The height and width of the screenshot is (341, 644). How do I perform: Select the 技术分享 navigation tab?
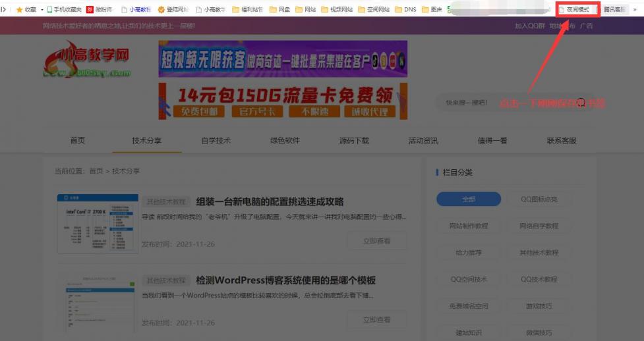[x=146, y=141]
